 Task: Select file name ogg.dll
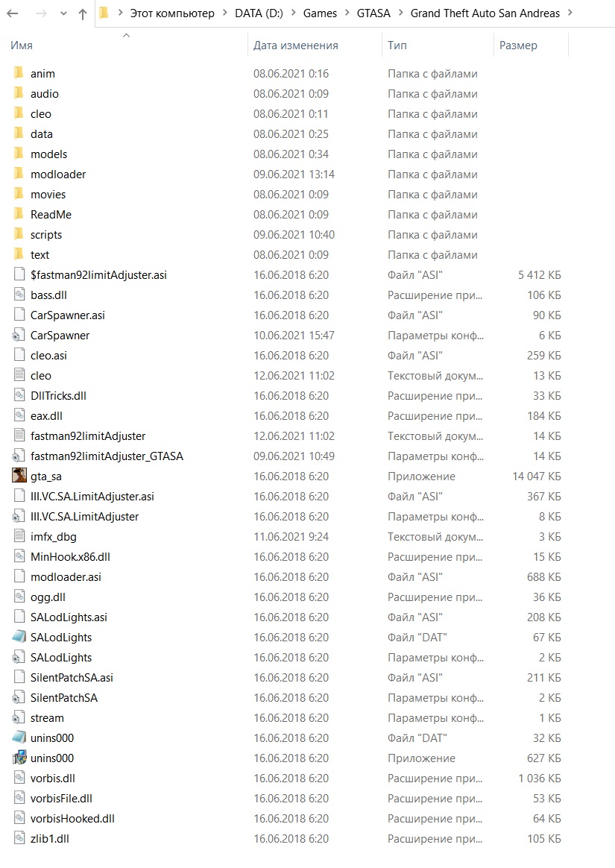click(48, 597)
